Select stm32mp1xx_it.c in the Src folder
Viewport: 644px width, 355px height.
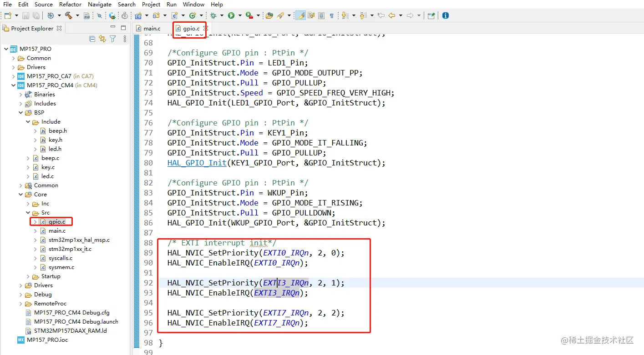coord(70,249)
